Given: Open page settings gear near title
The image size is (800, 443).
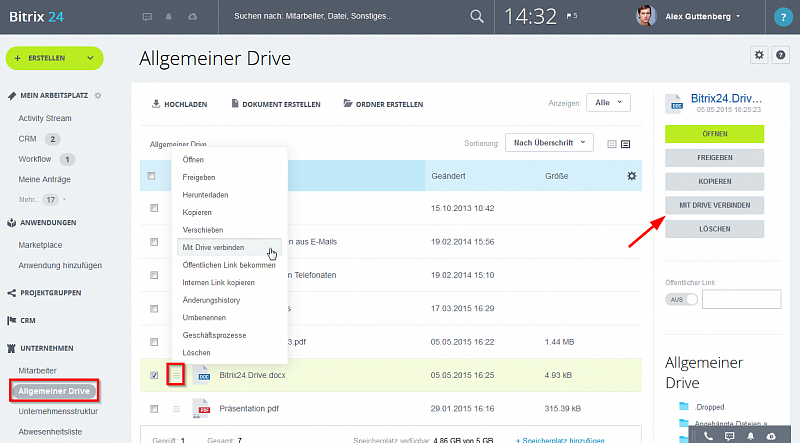Looking at the screenshot, I should (759, 55).
